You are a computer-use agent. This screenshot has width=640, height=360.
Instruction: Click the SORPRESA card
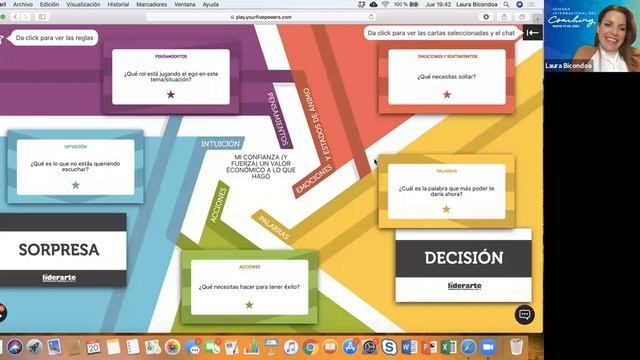[x=62, y=249]
